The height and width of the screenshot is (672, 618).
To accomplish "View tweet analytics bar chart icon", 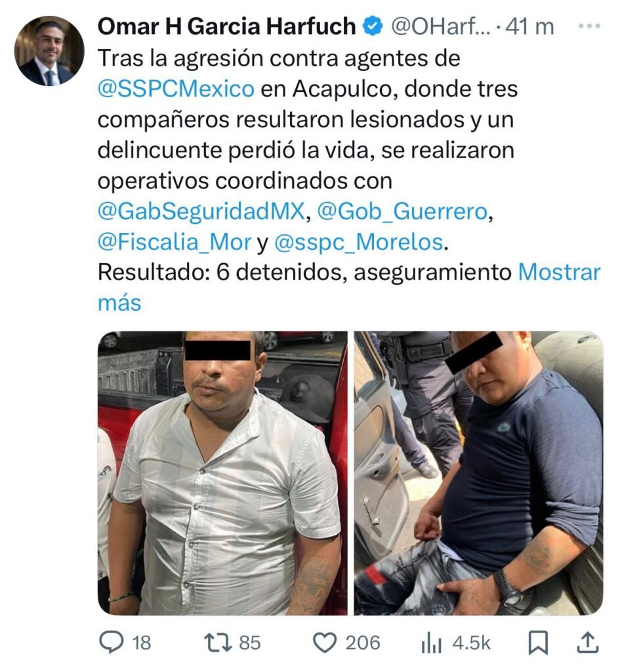I will coord(431,643).
